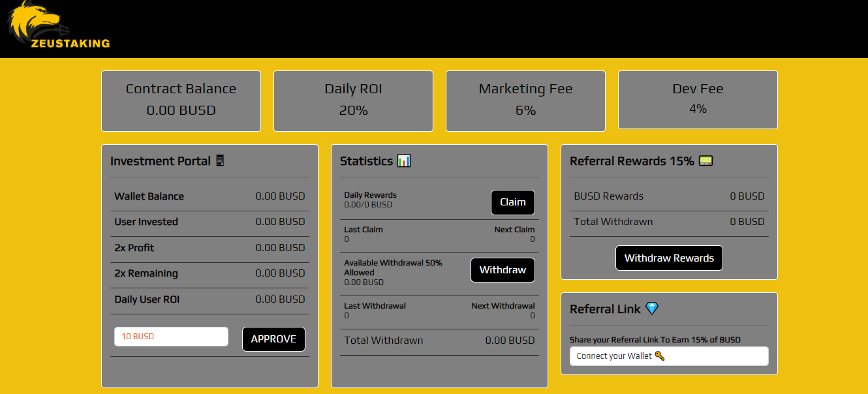Click the diamond emoji beside Referral Link
Screen dimensions: 868x394
[x=652, y=309]
